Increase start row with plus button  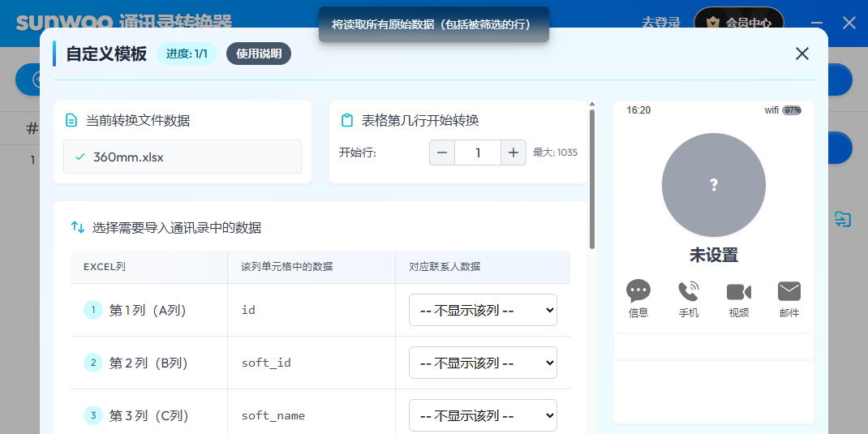click(513, 153)
